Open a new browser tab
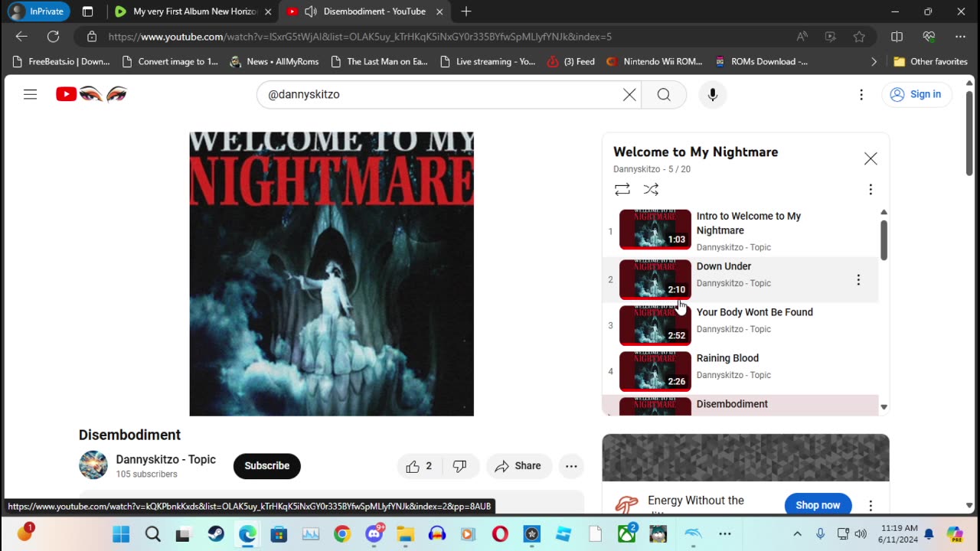This screenshot has width=980, height=551. click(466, 11)
